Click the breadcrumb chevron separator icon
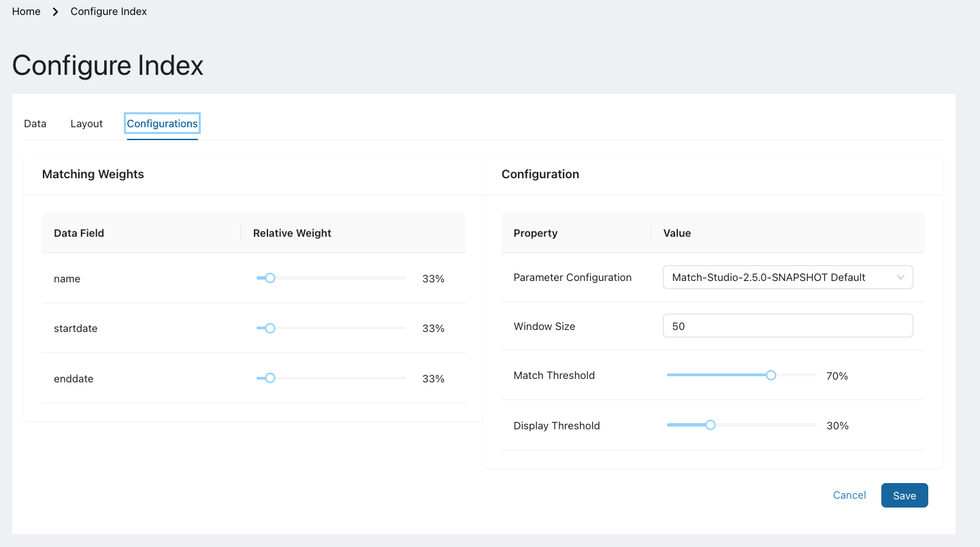The image size is (980, 547). coord(56,12)
